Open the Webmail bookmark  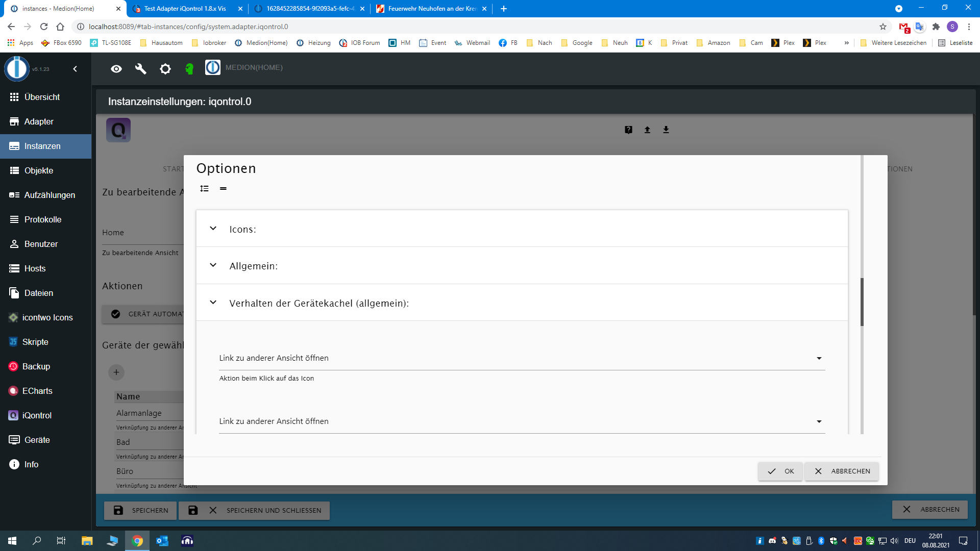point(472,43)
